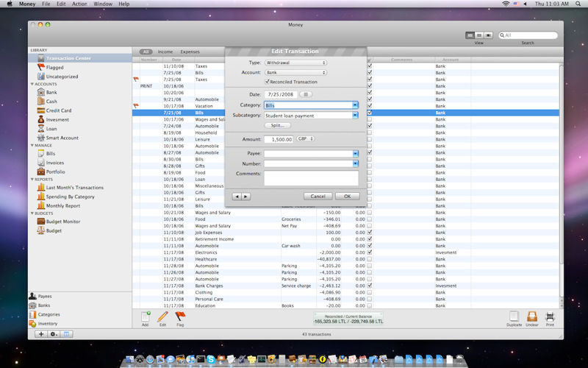Open the calendar picker beside the Date field
588x368 pixels.
click(306, 95)
